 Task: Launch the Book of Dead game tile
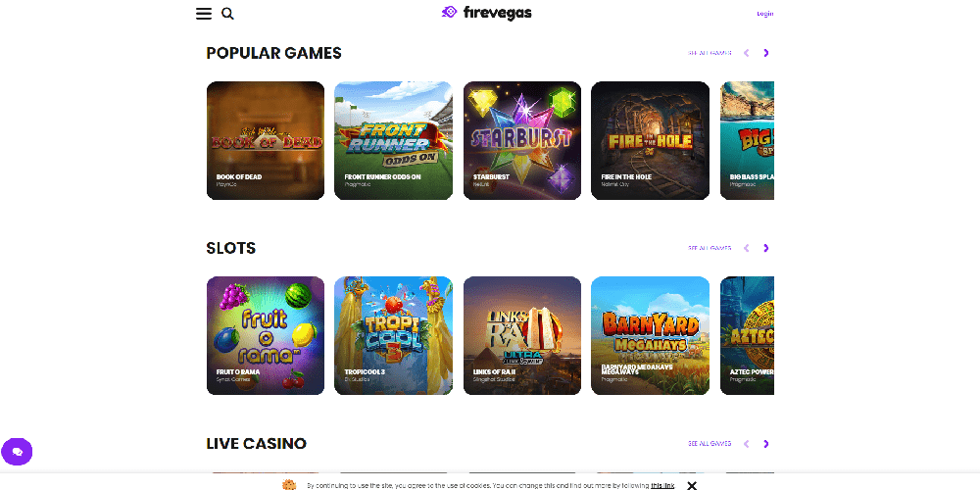point(266,140)
